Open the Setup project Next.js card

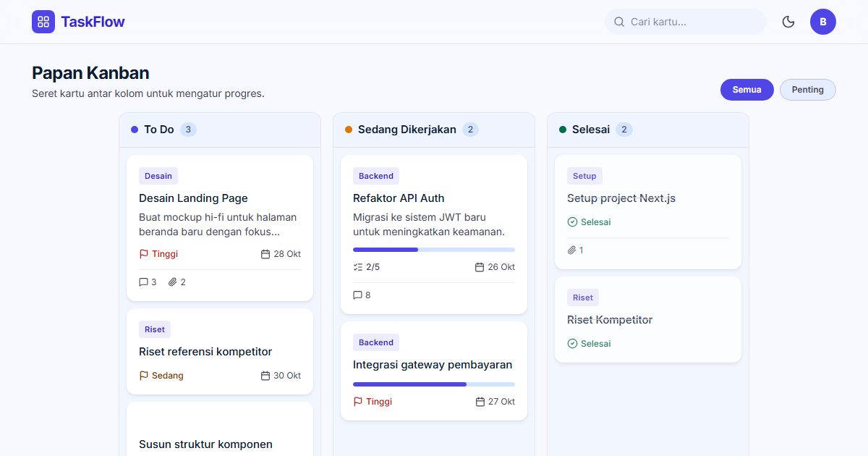(648, 212)
